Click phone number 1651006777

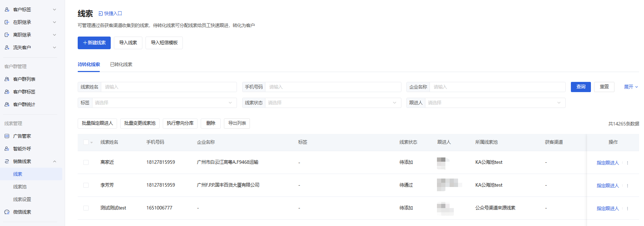[x=159, y=208]
